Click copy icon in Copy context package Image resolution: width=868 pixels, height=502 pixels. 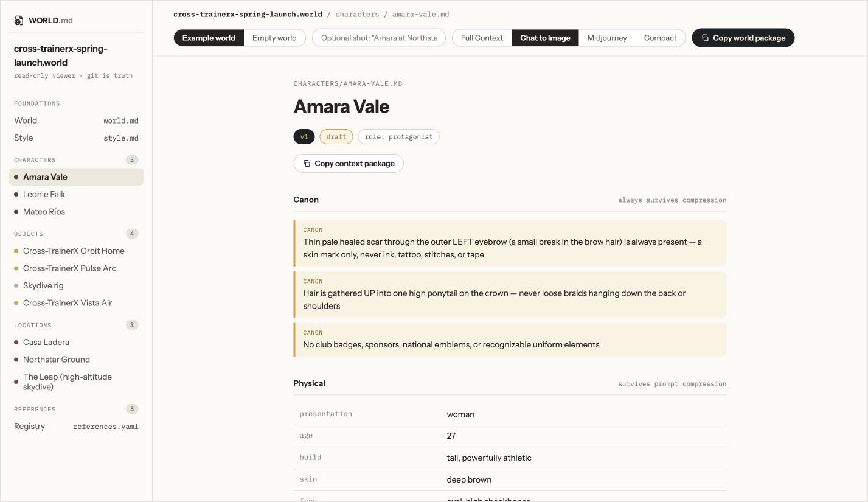click(307, 164)
